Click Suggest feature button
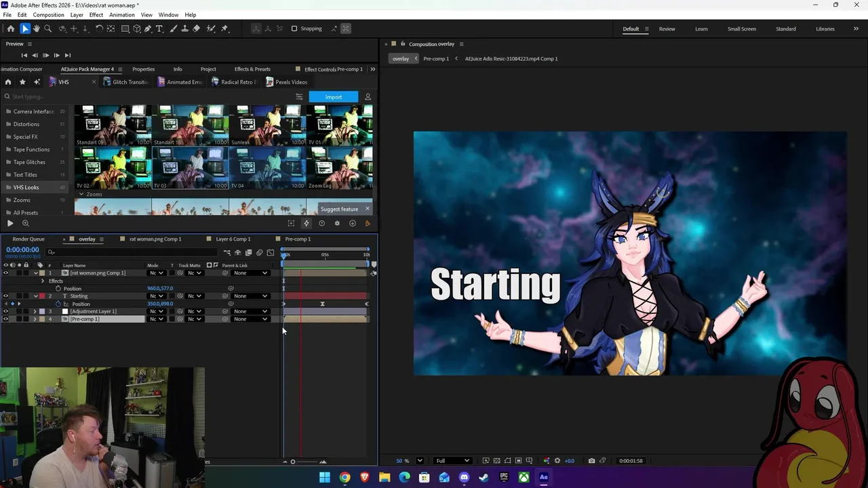Screen dimensions: 868x488 point(340,209)
